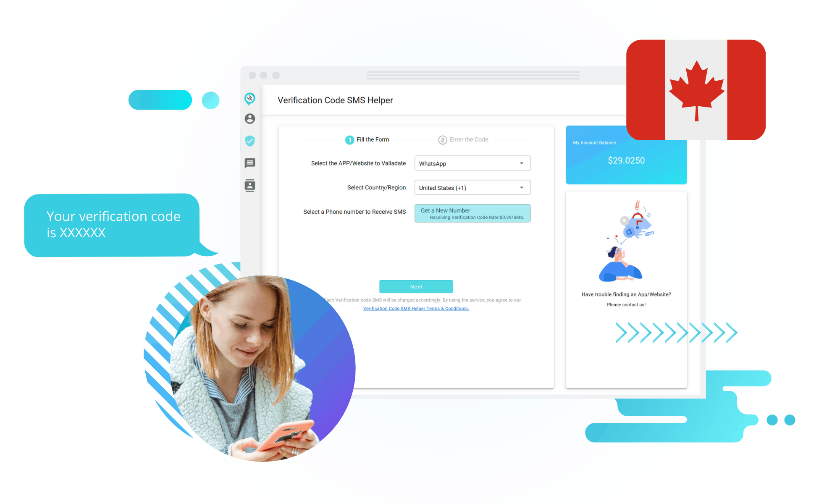Click the Next button to proceed
The image size is (840, 504).
click(x=415, y=287)
